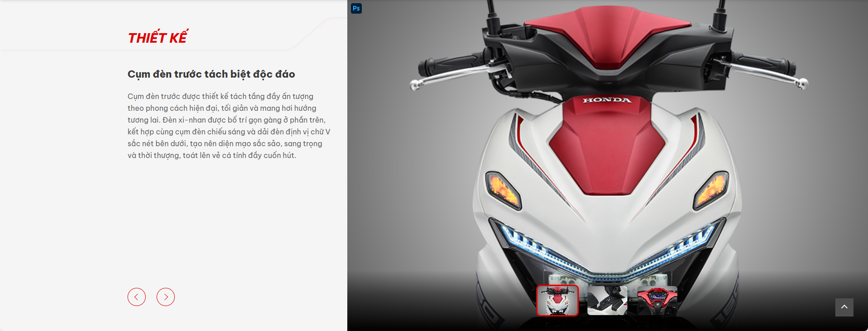Click the heading 'Cụm đèn trước tách biệt độc đáo'
The width and height of the screenshot is (868, 331).
(x=211, y=74)
